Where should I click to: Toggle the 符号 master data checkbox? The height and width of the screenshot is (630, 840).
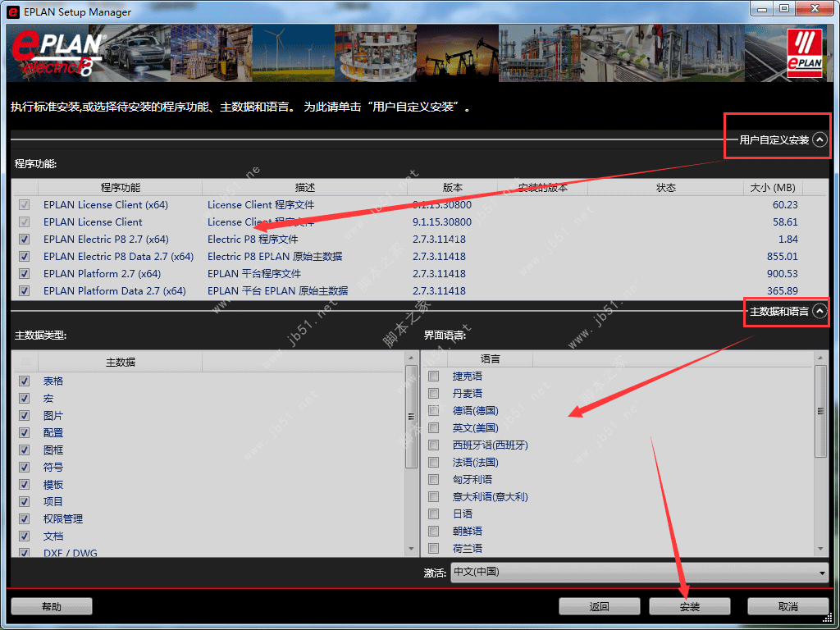point(24,467)
